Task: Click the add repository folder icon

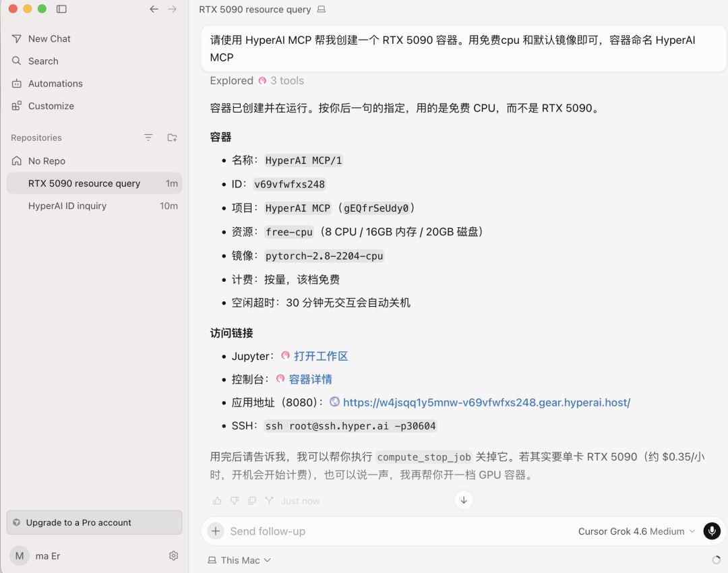Action: (x=173, y=138)
